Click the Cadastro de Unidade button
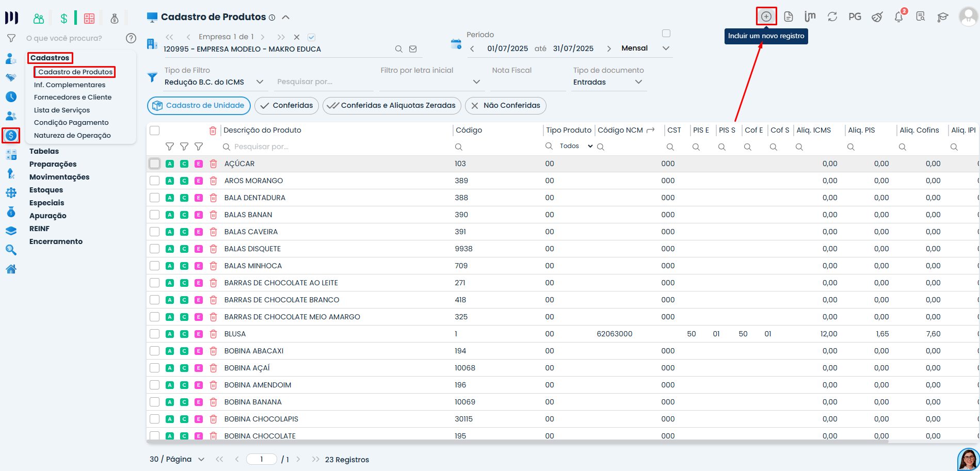The image size is (980, 471). click(199, 105)
